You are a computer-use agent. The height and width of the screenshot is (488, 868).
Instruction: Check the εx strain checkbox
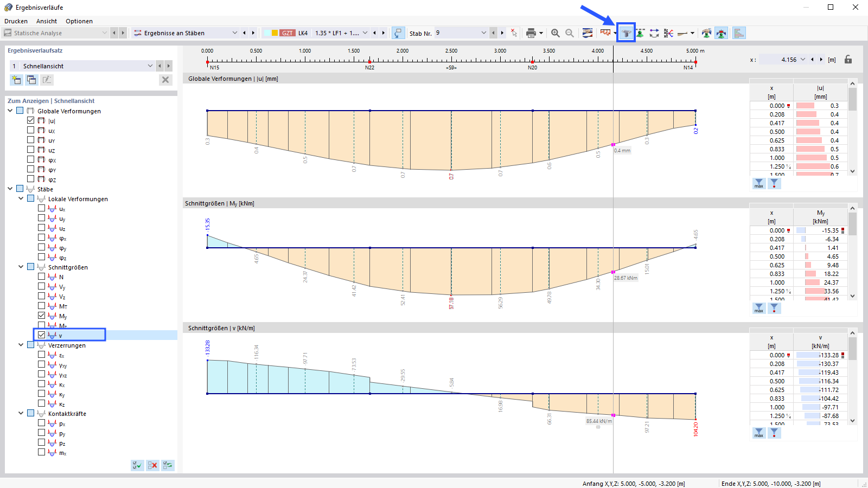point(42,355)
